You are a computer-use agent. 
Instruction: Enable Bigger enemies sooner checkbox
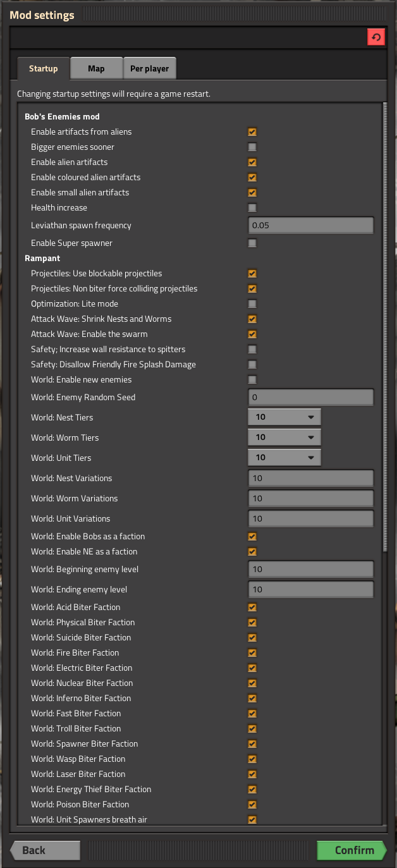pyautogui.click(x=252, y=147)
